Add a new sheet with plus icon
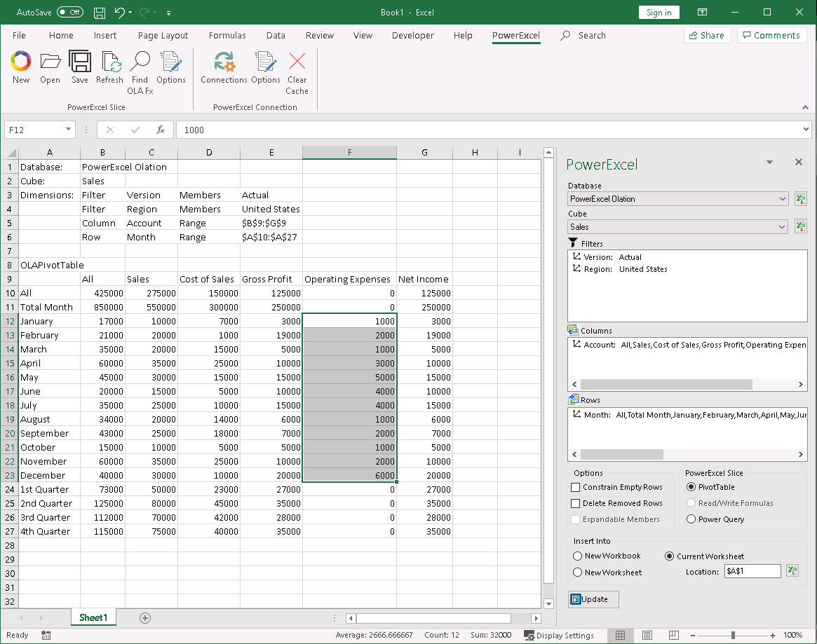Image resolution: width=817 pixels, height=644 pixels. (145, 618)
